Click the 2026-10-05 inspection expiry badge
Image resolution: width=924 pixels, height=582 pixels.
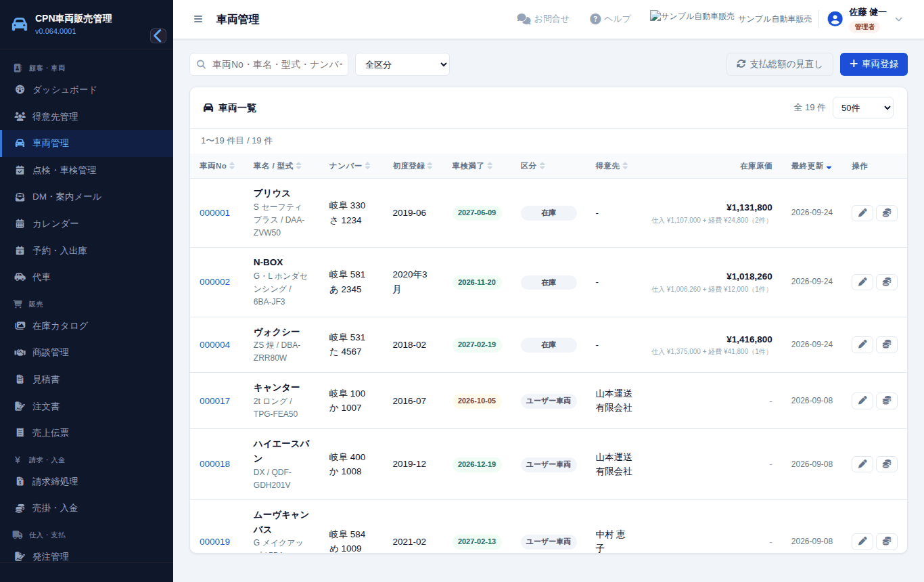click(477, 401)
